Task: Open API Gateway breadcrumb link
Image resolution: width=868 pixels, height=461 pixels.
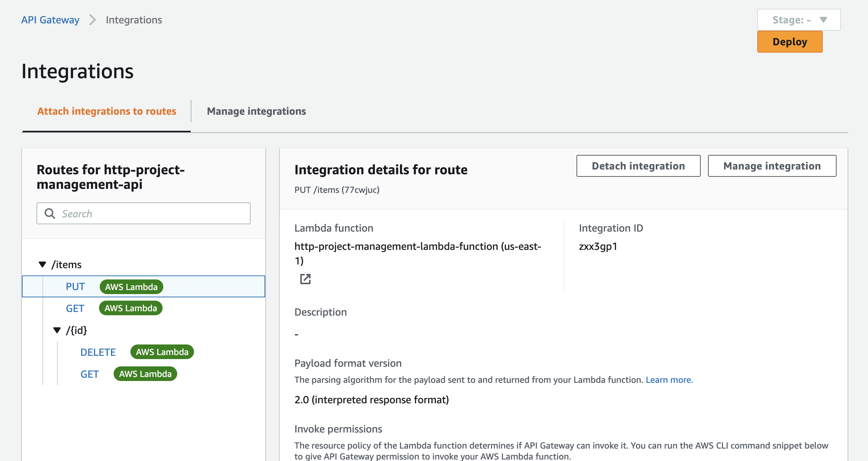Action: coord(50,20)
